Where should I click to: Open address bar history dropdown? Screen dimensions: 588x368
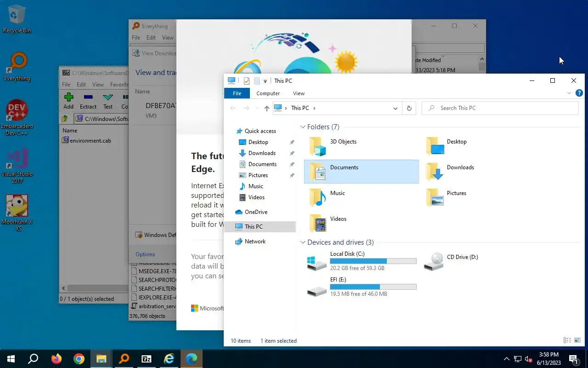[x=395, y=108]
